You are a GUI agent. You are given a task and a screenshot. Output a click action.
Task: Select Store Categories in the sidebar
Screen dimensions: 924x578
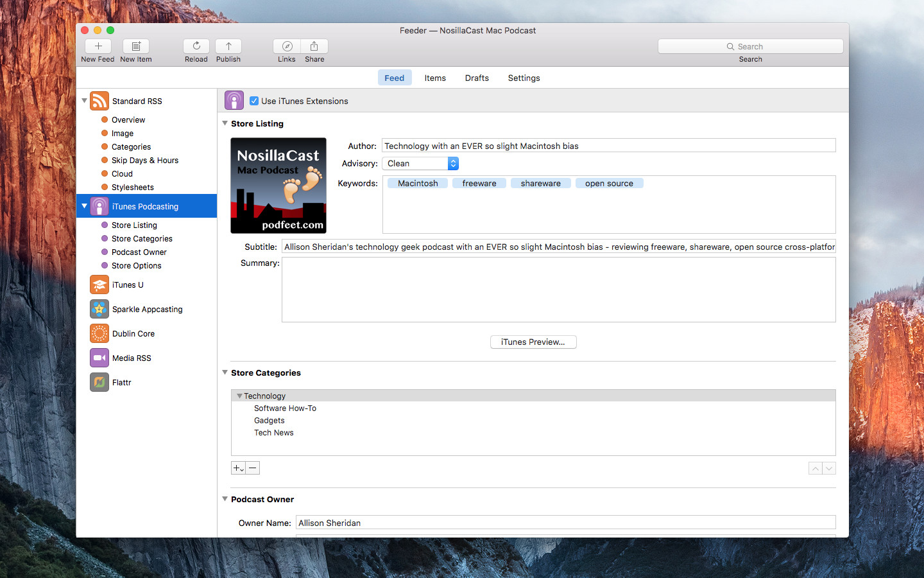coord(142,238)
